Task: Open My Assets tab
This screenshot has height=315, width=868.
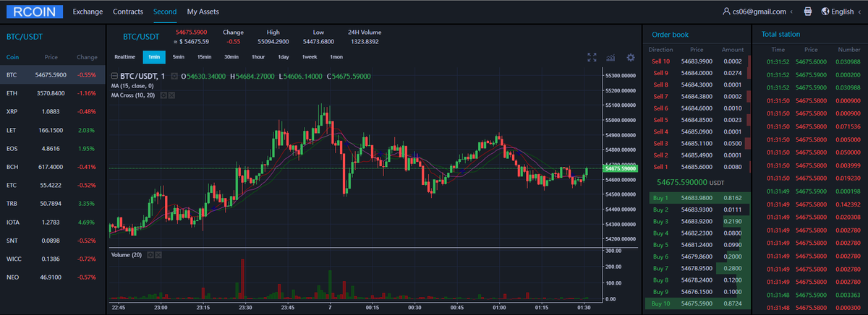Action: point(203,12)
